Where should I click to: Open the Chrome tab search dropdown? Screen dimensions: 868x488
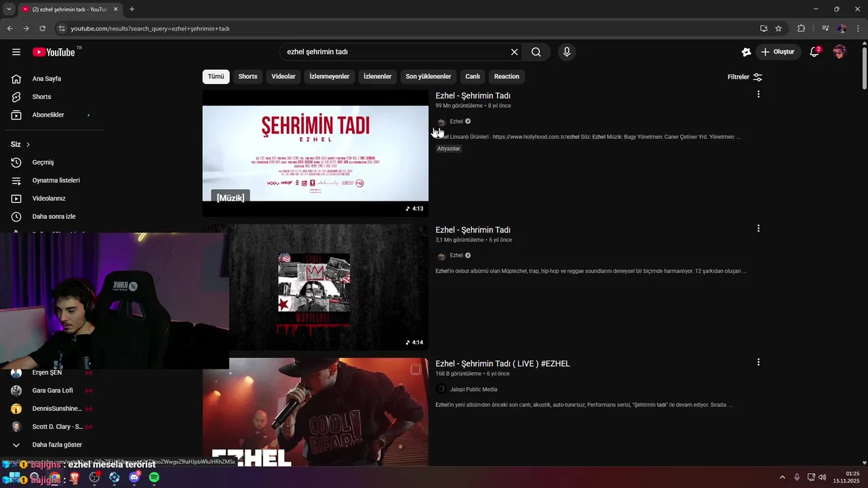coord(9,9)
